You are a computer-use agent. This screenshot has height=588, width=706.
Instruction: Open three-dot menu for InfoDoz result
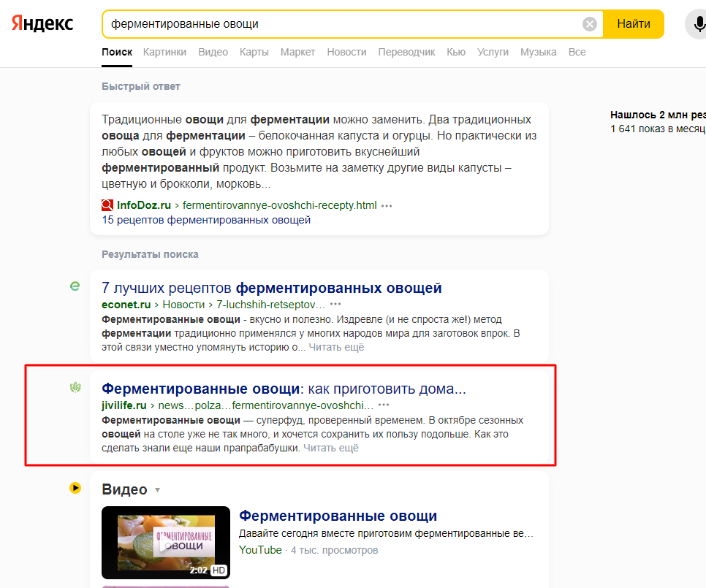(387, 206)
